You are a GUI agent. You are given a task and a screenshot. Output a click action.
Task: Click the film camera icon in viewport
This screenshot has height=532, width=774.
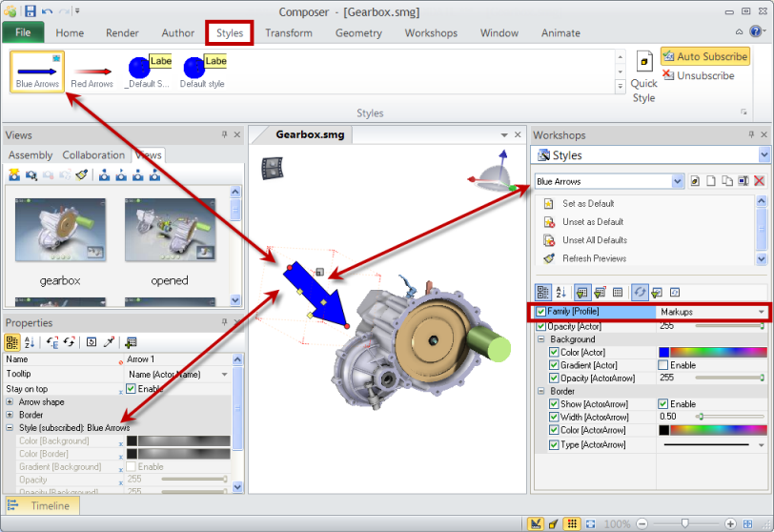(270, 168)
